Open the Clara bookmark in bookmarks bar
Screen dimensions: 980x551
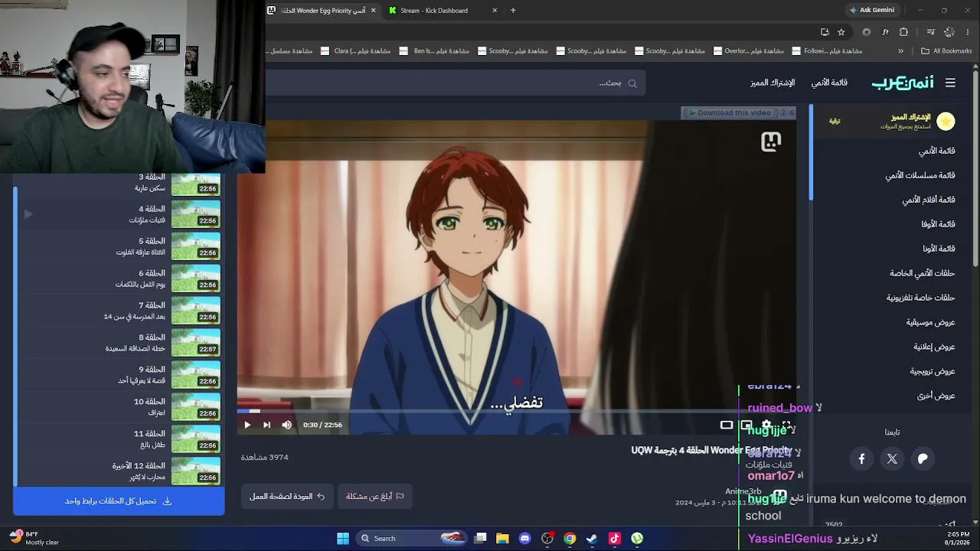pyautogui.click(x=355, y=51)
